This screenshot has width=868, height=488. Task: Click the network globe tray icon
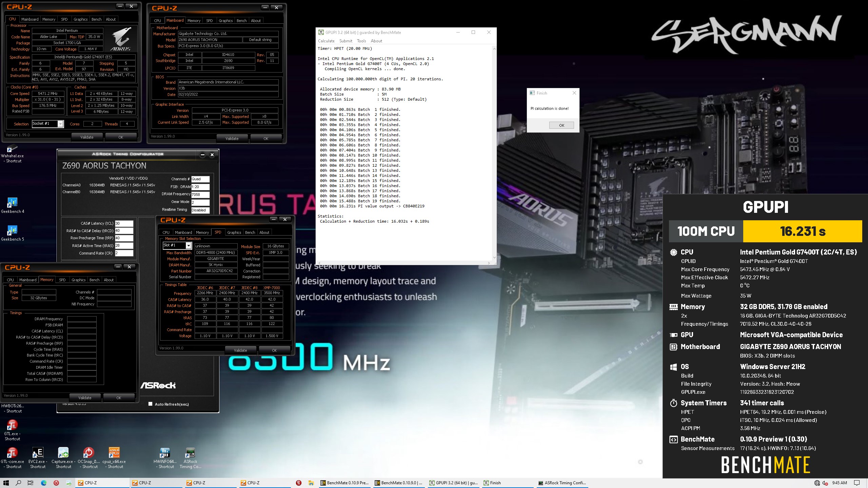click(x=817, y=483)
